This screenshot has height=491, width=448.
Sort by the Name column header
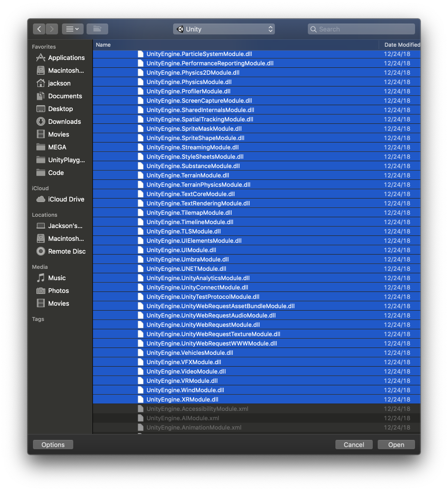(236, 45)
